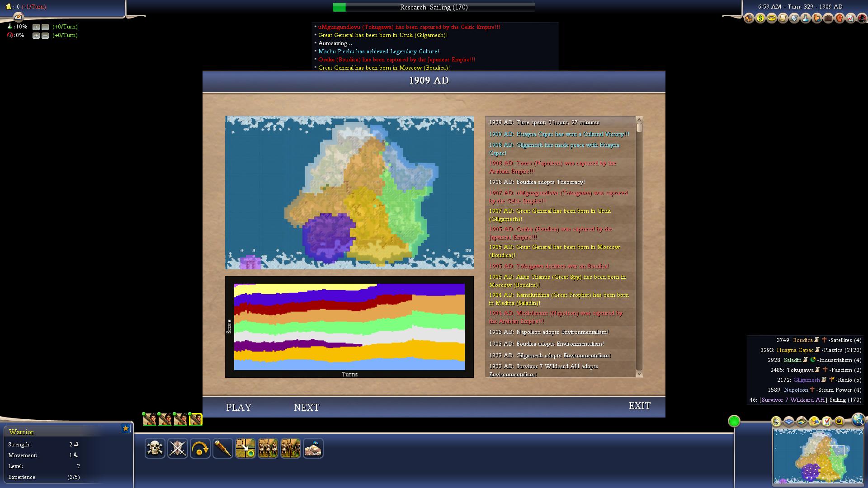Toggle the scoreboard checklist button
This screenshot has height=488, width=868.
pos(827,422)
